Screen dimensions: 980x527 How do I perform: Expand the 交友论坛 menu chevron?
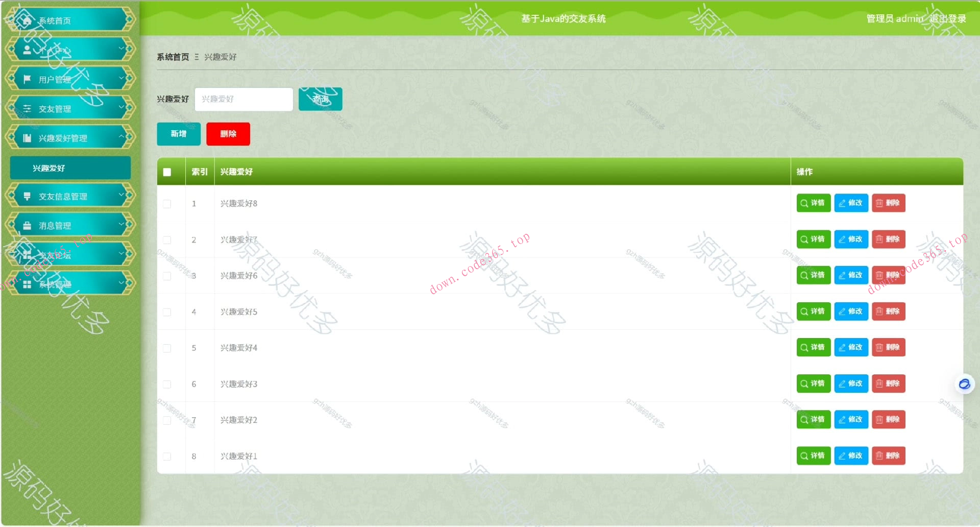(121, 253)
